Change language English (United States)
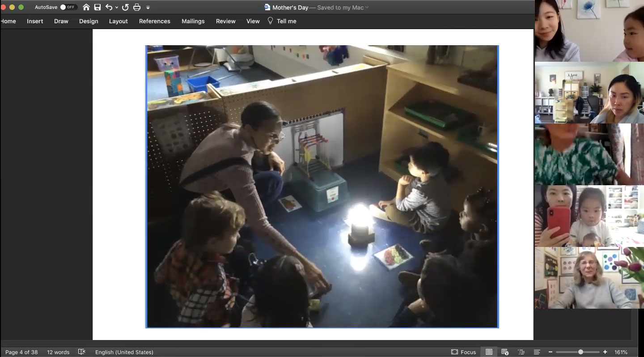Screen dimensions: 644x357 click(124, 352)
